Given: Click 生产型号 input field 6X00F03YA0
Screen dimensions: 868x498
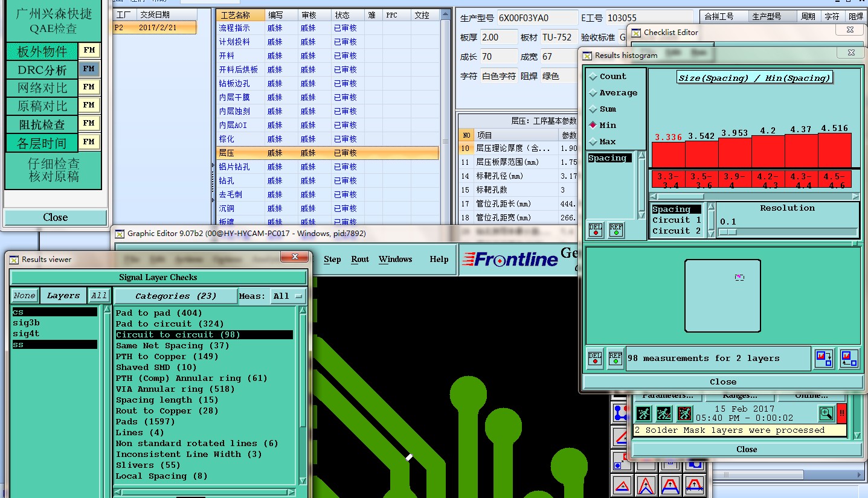Looking at the screenshot, I should [537, 18].
